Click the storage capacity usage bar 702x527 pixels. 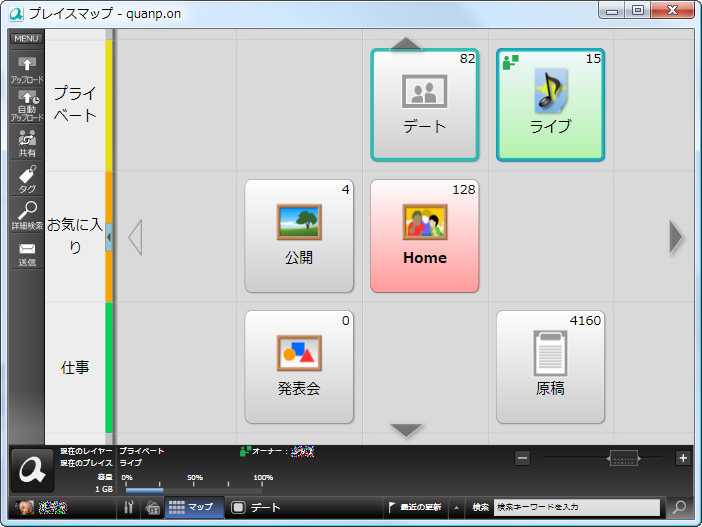[194, 491]
